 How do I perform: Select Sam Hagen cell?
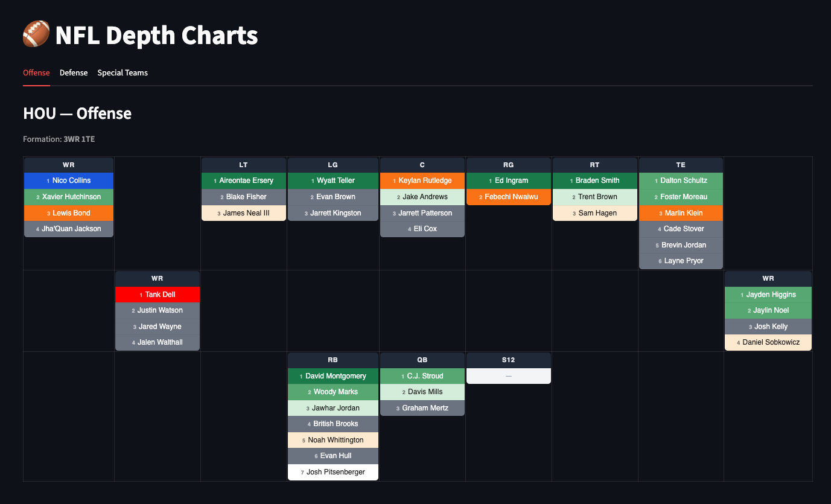point(595,213)
